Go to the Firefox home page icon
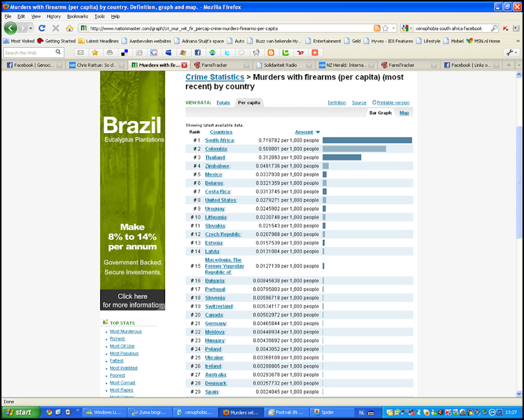The width and height of the screenshot is (524, 420). (x=69, y=28)
